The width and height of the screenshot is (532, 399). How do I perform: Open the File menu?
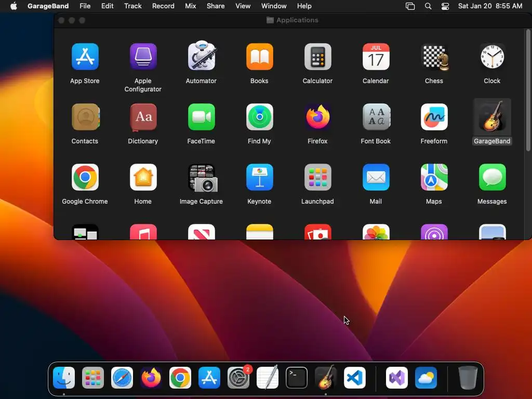tap(85, 6)
